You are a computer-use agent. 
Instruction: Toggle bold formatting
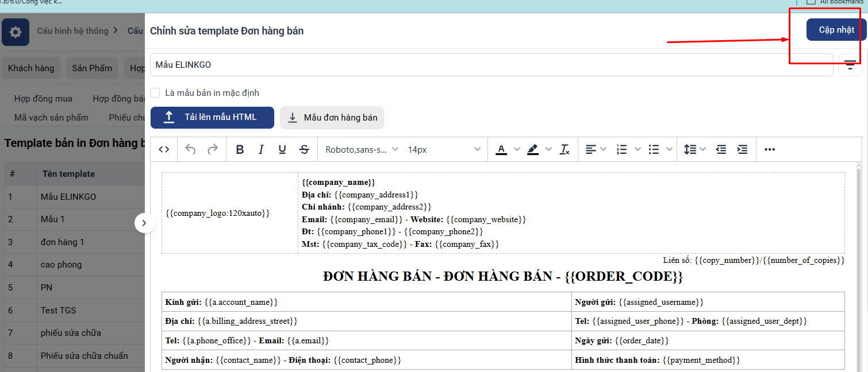tap(240, 149)
